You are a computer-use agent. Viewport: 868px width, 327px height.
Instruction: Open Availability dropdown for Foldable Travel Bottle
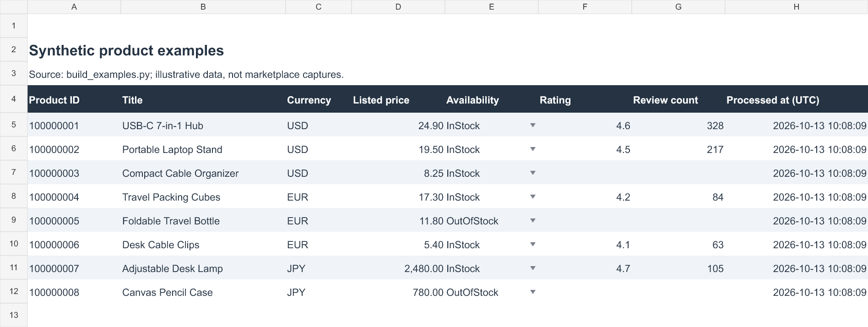(x=532, y=220)
